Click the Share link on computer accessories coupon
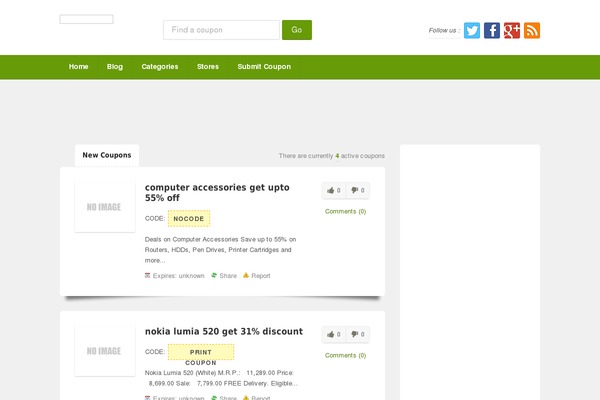600x400 pixels. (228, 276)
